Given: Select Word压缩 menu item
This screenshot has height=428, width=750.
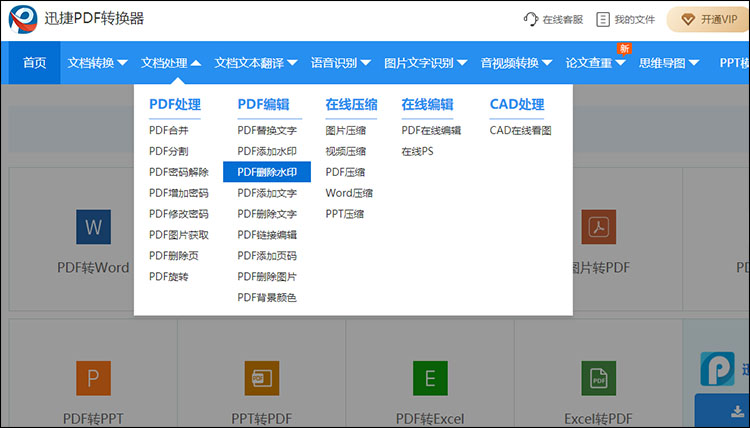Looking at the screenshot, I should (x=349, y=193).
